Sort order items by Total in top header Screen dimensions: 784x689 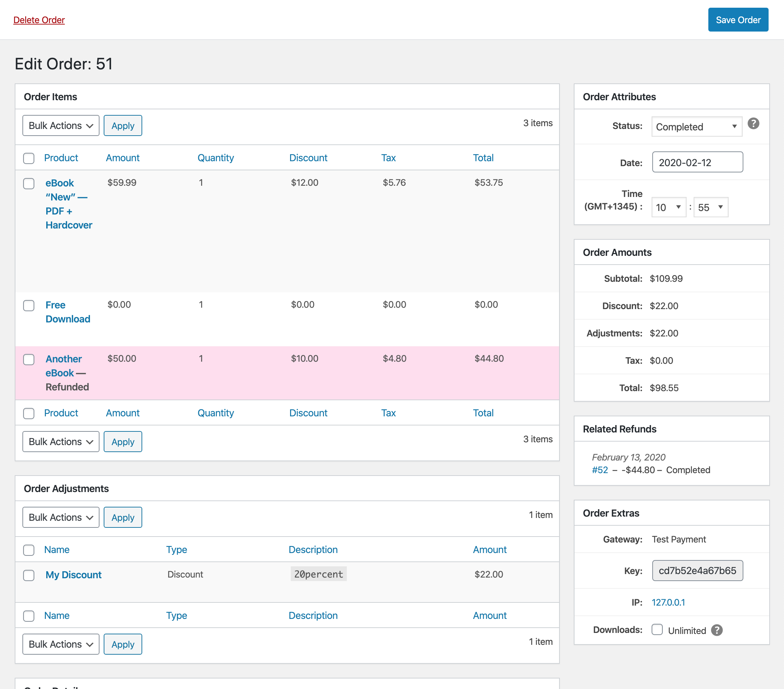[x=483, y=158]
